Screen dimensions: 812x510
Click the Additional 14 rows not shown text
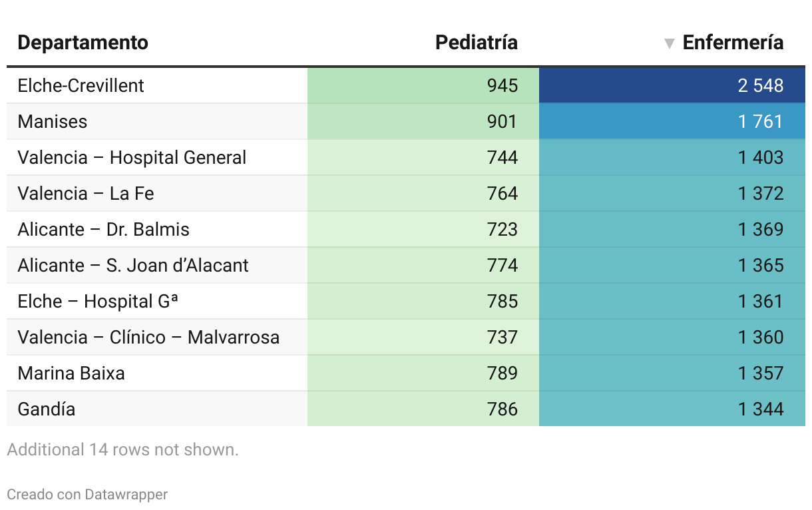coord(122,449)
